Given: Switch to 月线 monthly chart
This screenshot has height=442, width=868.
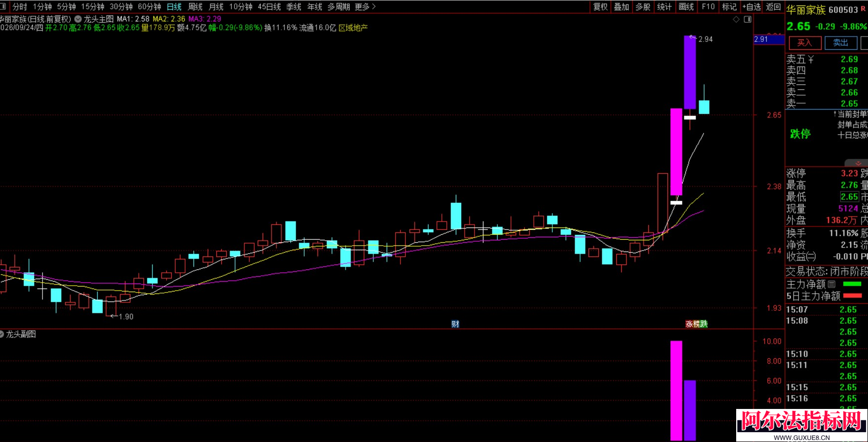Looking at the screenshot, I should 216,7.
